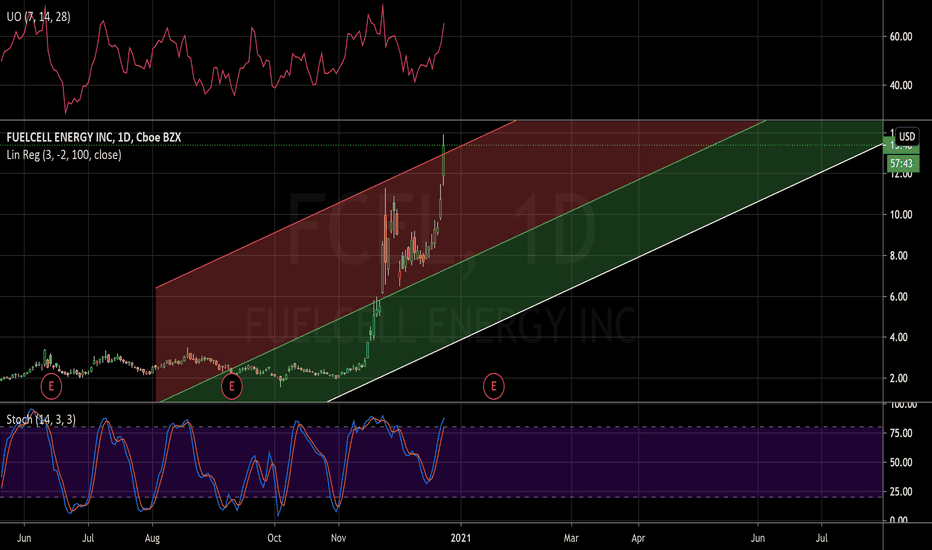Click the 6.00 price axis label
This screenshot has width=932, height=550.
point(899,297)
